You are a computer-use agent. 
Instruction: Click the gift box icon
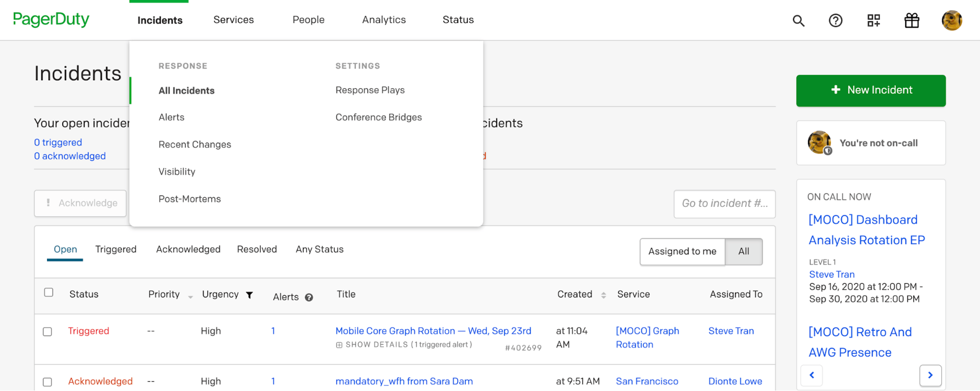click(912, 20)
